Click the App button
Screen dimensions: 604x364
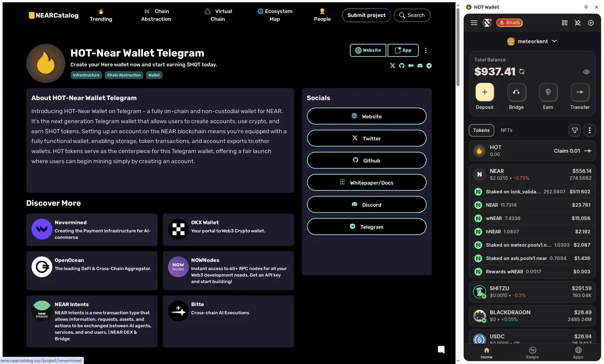click(x=403, y=50)
